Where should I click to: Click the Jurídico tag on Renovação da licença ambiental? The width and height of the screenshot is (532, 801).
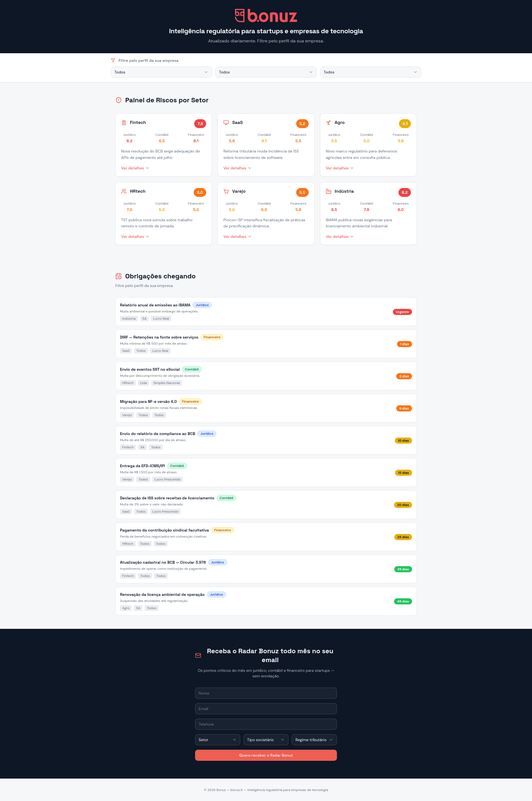click(216, 594)
